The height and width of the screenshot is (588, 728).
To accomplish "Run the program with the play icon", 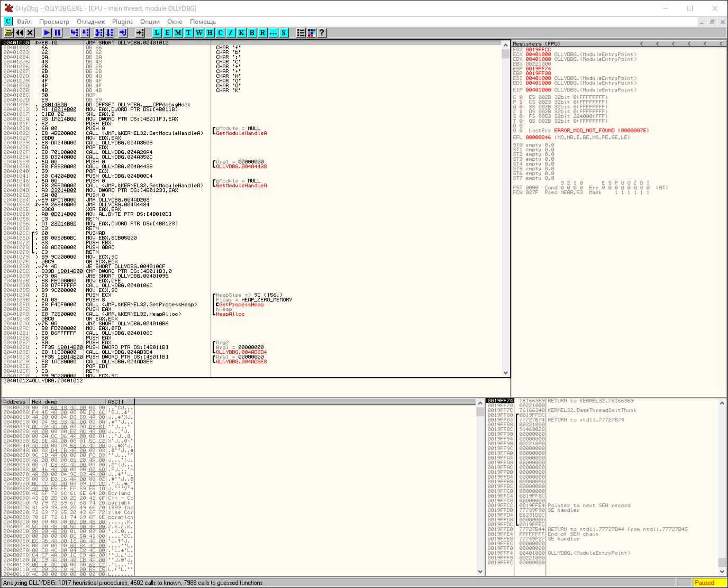I will click(x=47, y=33).
